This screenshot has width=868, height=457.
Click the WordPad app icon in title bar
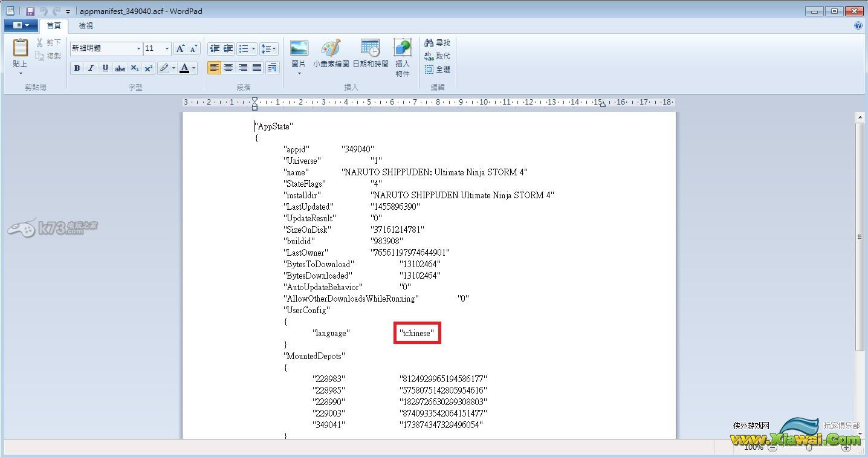[x=10, y=11]
